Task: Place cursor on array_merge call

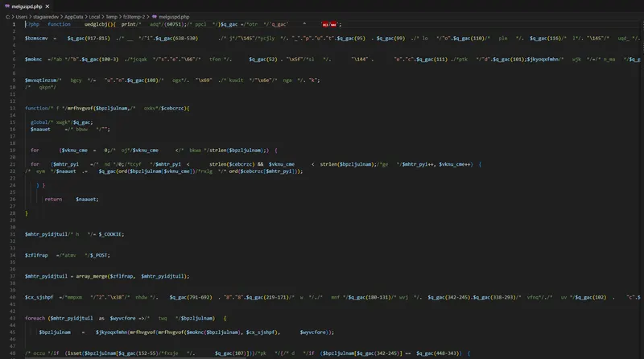Action: (x=91, y=276)
